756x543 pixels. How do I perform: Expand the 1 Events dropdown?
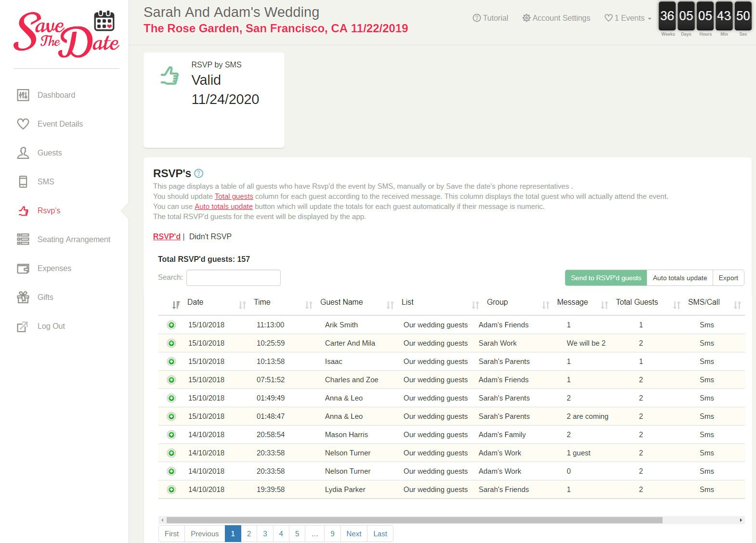tap(628, 18)
